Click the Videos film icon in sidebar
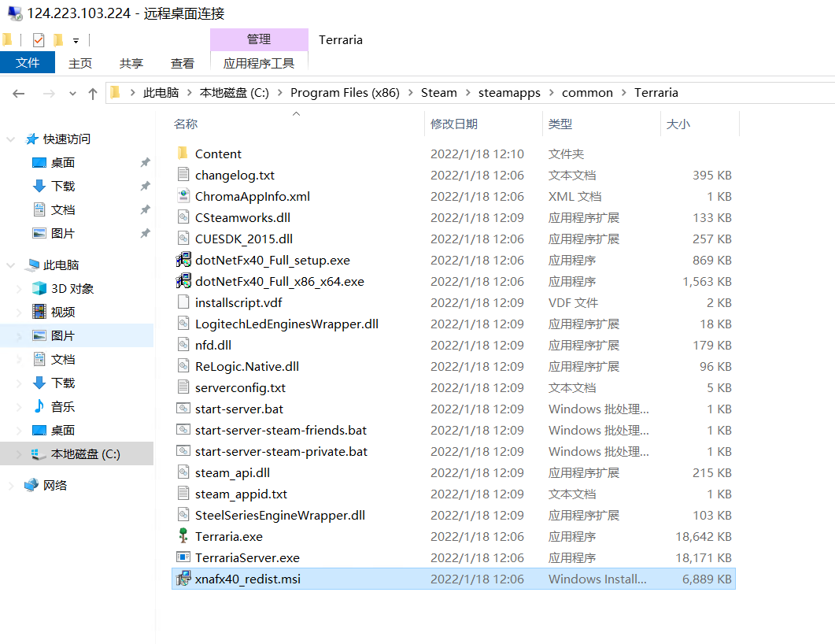The image size is (835, 644). point(39,312)
